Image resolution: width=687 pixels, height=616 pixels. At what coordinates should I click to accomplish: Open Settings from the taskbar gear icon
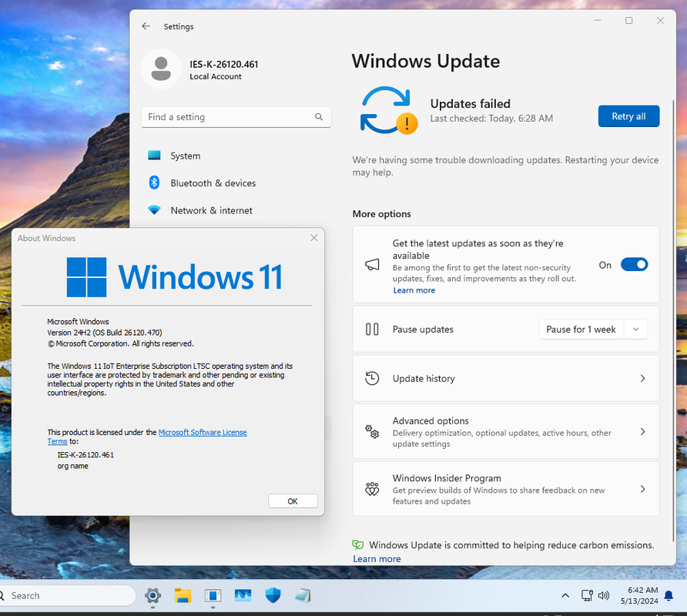click(152, 595)
